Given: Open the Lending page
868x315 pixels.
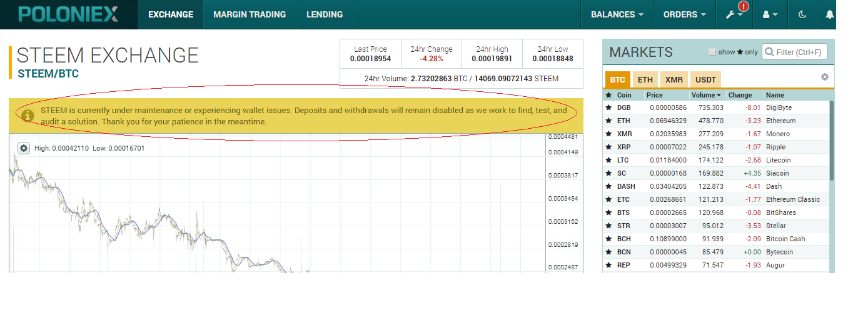Looking at the screenshot, I should (x=325, y=14).
